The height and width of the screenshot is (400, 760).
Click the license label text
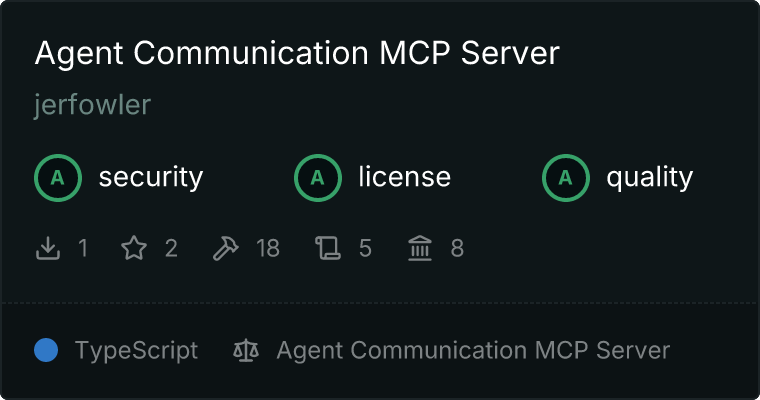click(x=405, y=176)
